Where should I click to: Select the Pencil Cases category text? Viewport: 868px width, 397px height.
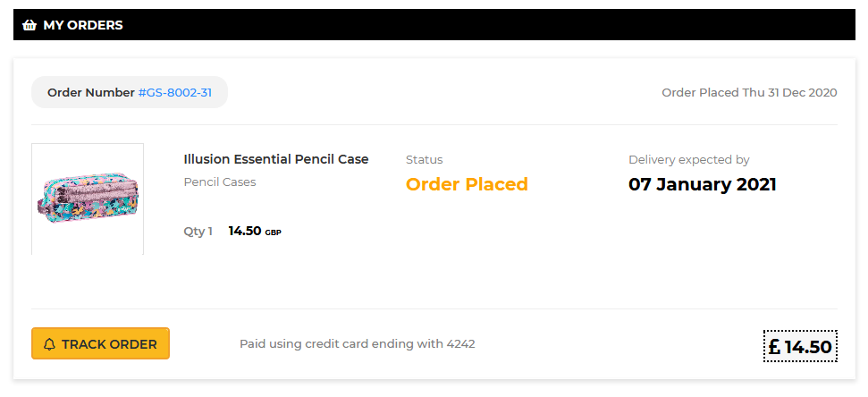pos(220,182)
